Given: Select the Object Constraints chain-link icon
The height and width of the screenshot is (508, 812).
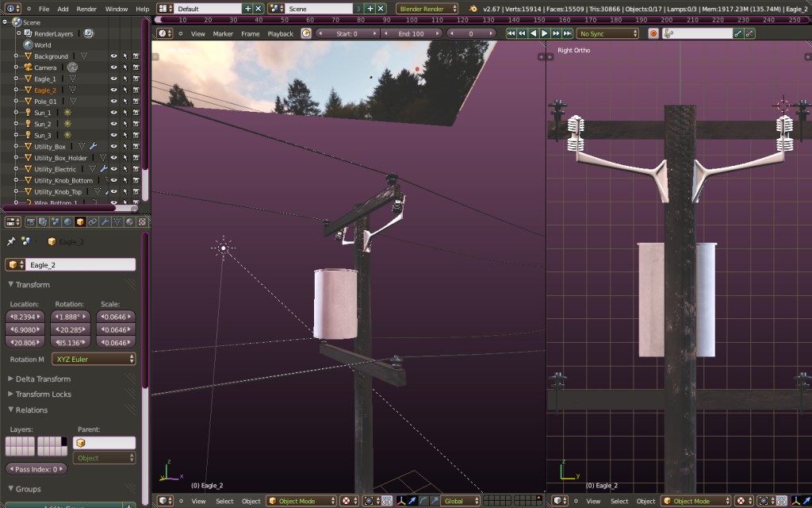Looking at the screenshot, I should (x=92, y=221).
